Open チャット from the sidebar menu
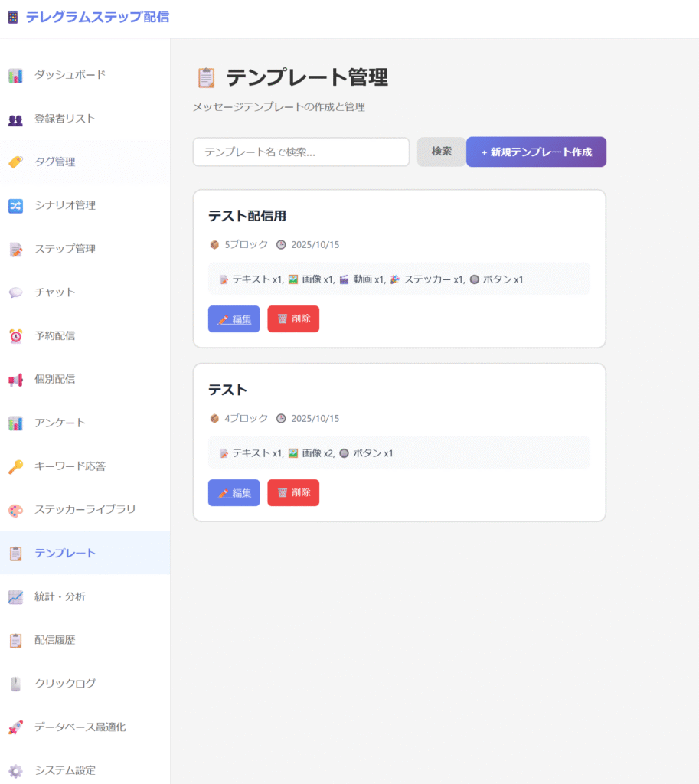The height and width of the screenshot is (784, 699). (55, 292)
